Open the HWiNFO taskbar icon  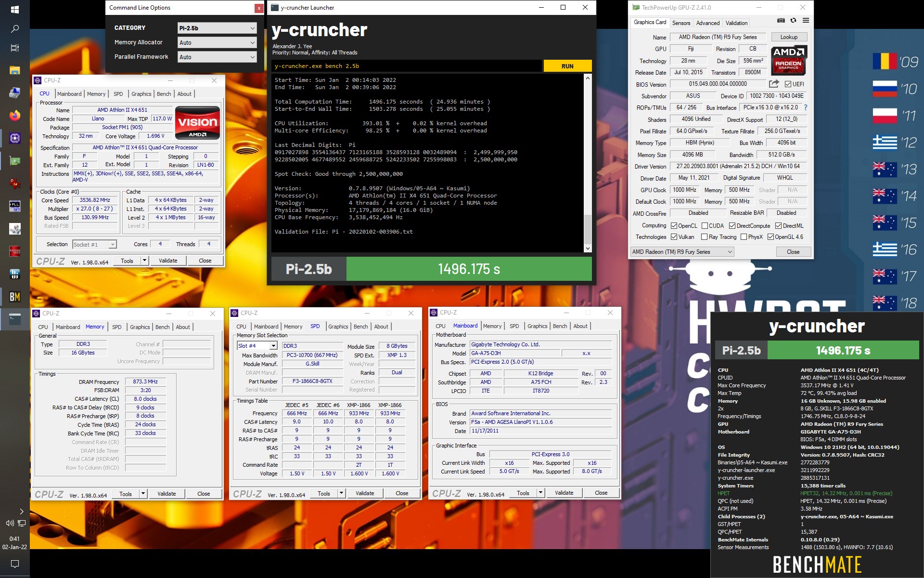14,274
